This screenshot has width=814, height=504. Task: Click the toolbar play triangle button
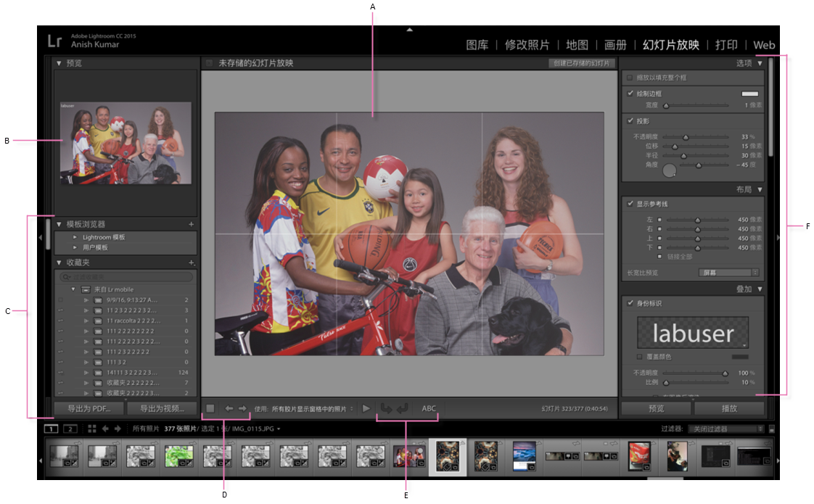(366, 408)
